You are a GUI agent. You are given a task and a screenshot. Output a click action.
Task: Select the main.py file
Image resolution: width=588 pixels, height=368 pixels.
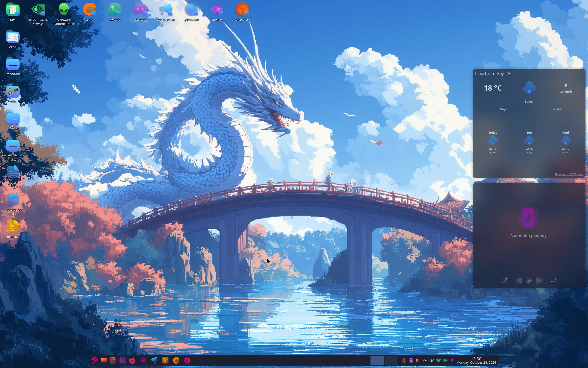pos(13,229)
